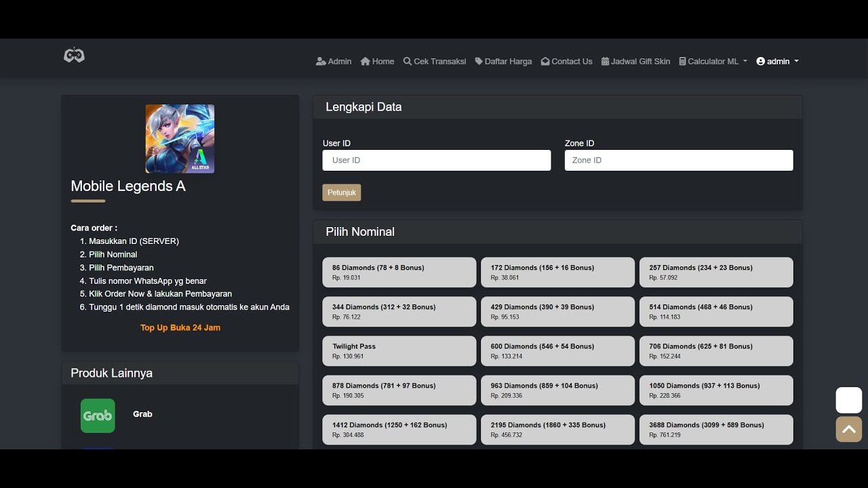Focus the User ID input field

click(437, 160)
